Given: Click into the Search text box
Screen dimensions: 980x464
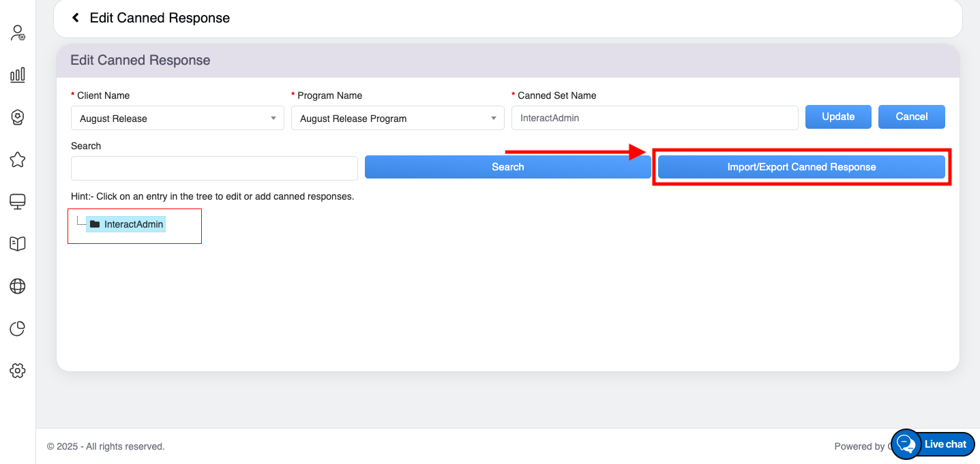Looking at the screenshot, I should point(214,168).
